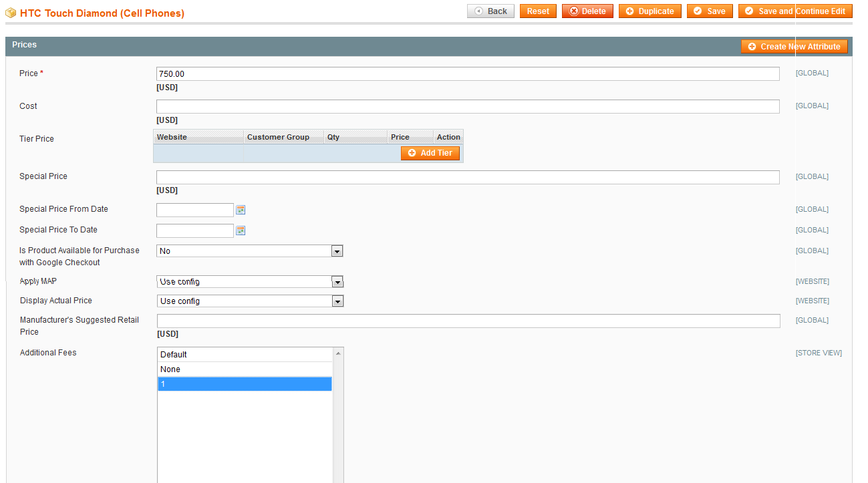Select option 1 in Additional Fees

[x=245, y=384]
